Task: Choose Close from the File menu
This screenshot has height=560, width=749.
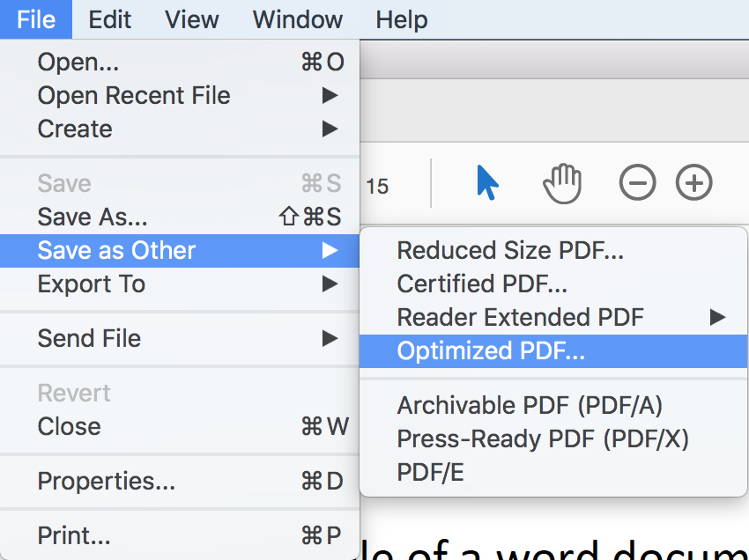Action: 180,426
